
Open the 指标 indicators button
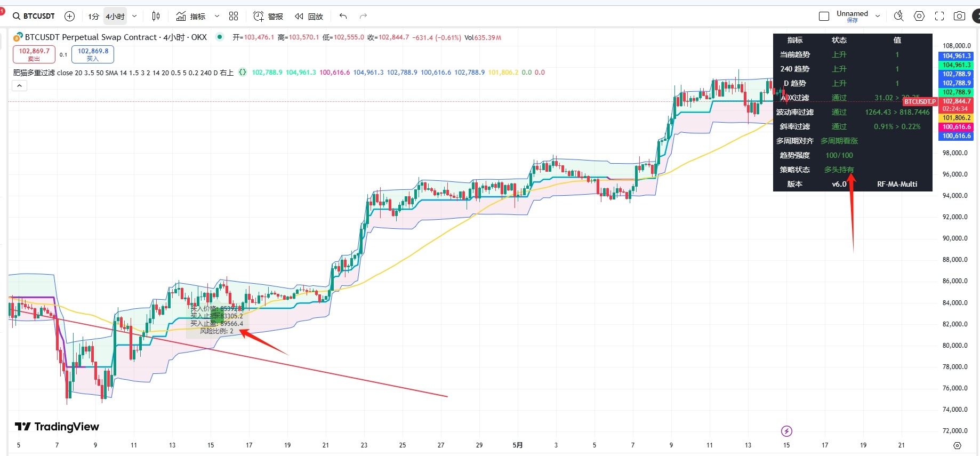coord(191,17)
